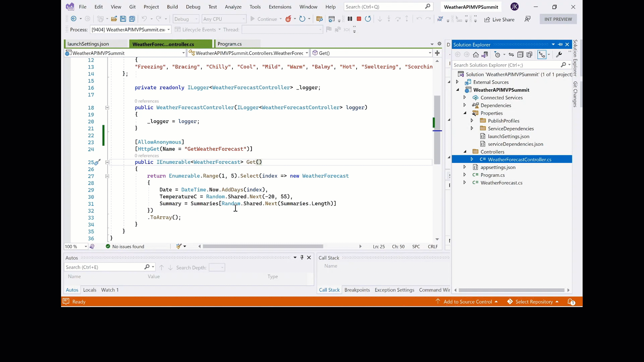This screenshot has width=644, height=362.
Task: Scroll the editor horizontal scrollbar right
Action: (360, 246)
